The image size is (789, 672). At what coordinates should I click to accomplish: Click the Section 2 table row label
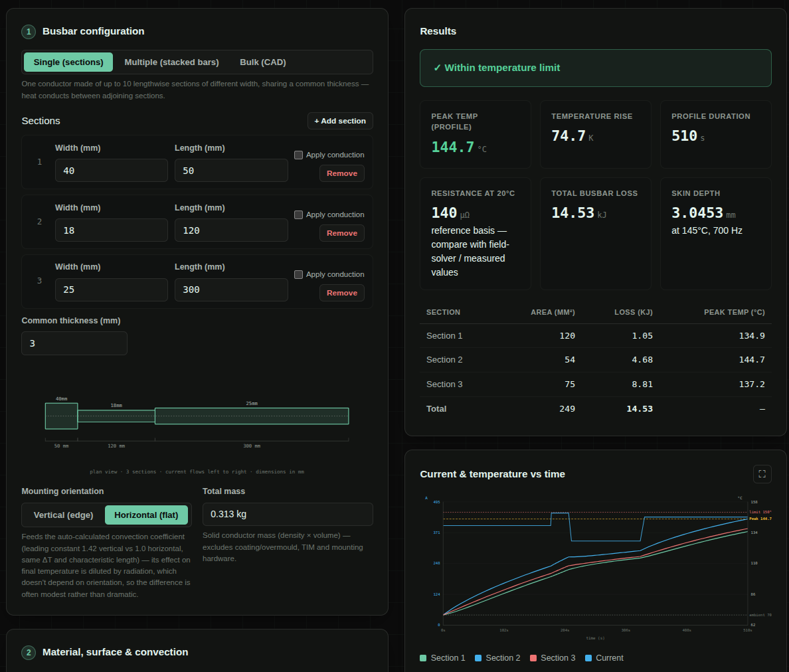tap(444, 360)
